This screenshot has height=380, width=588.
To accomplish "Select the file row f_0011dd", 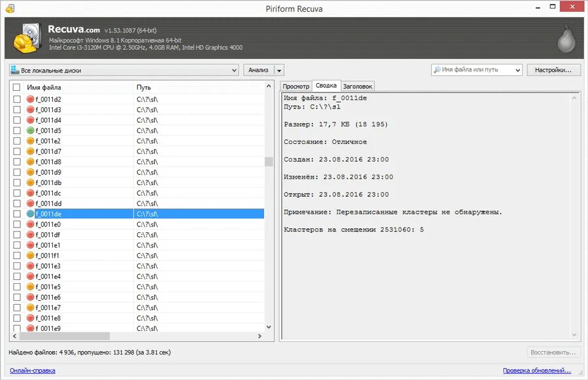I will 138,203.
